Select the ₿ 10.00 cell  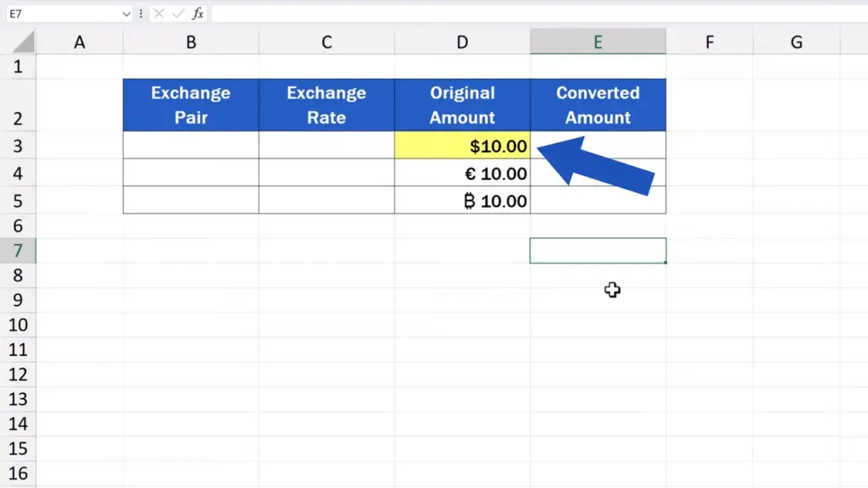(x=462, y=201)
